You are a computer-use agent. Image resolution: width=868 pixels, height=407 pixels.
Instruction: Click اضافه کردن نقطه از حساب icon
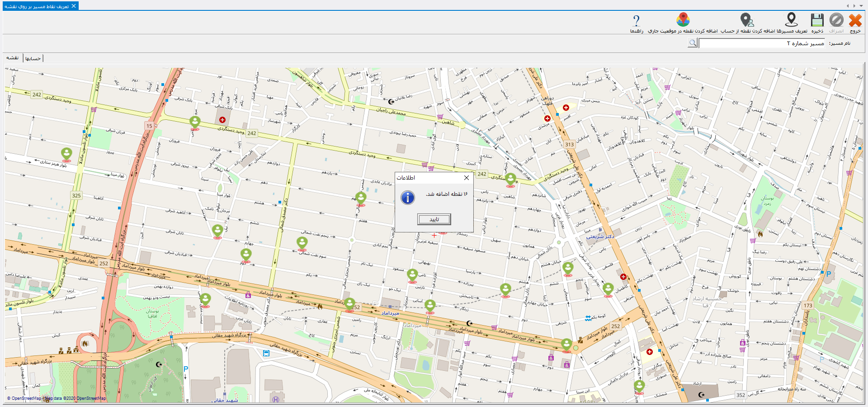746,20
